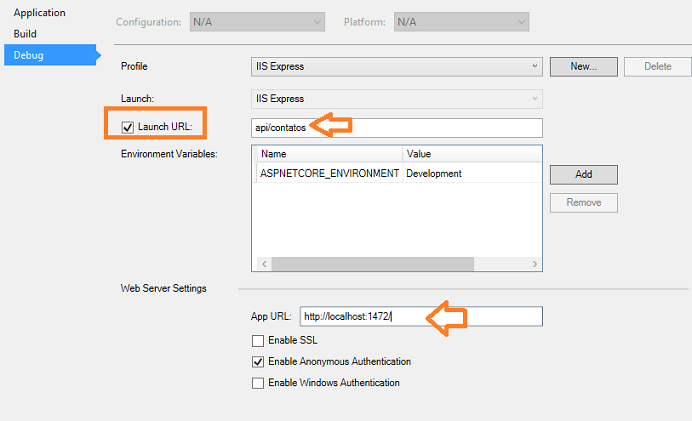Select the ASPNETCORE_ENVIRONMENT variable row
This screenshot has height=421, width=692.
399,173
